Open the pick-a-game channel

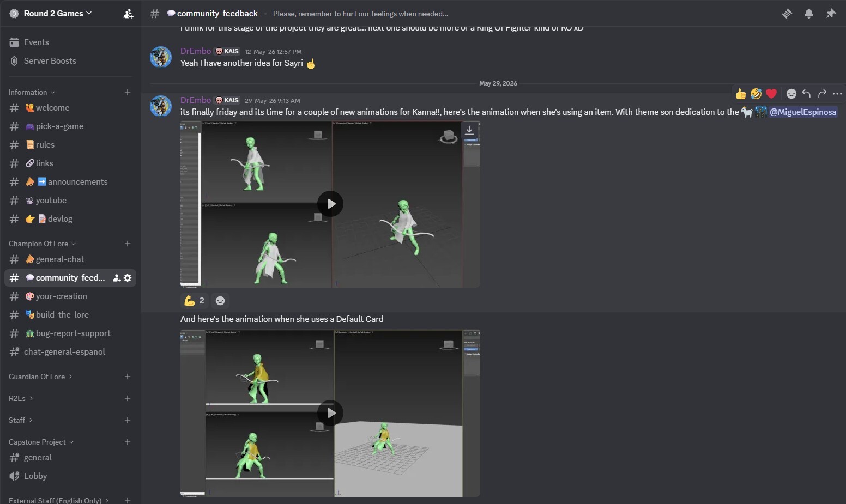click(70, 126)
